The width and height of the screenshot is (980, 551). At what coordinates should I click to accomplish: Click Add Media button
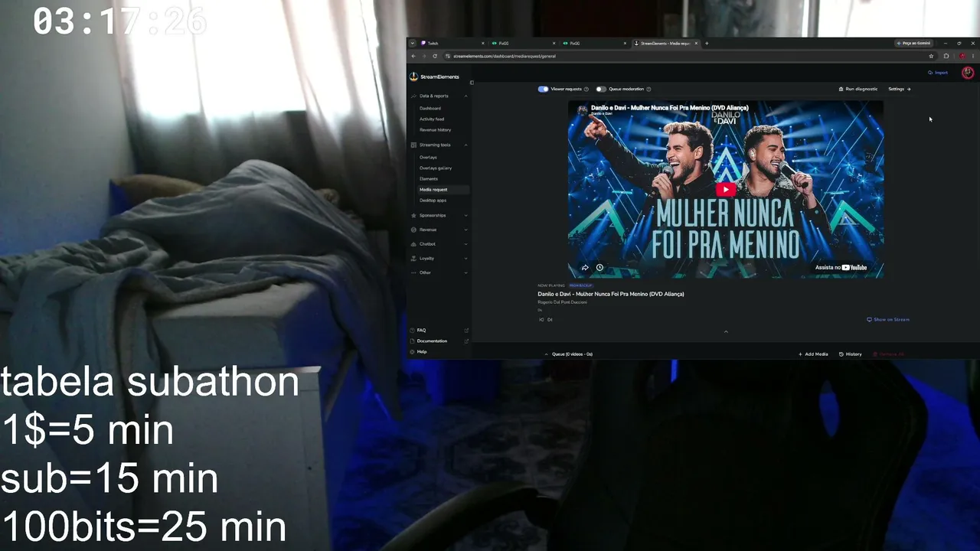click(813, 354)
